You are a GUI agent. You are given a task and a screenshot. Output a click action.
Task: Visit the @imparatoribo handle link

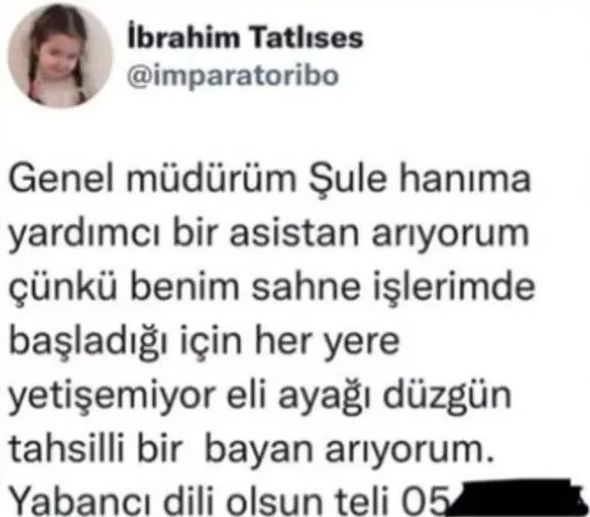(x=233, y=77)
